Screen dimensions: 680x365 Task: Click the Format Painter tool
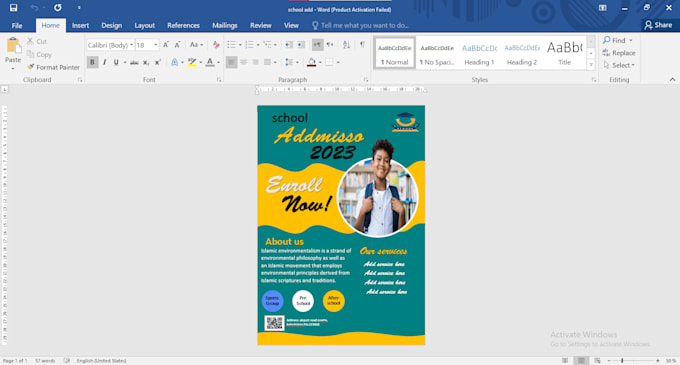pos(53,67)
